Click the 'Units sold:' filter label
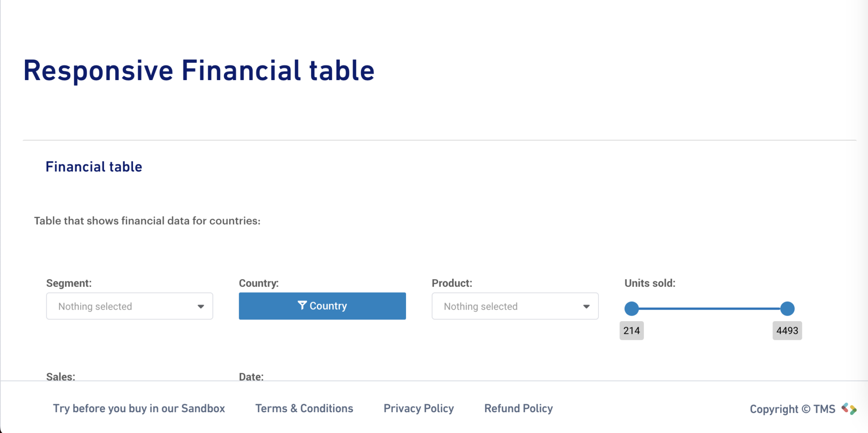This screenshot has width=868, height=433. [x=650, y=283]
